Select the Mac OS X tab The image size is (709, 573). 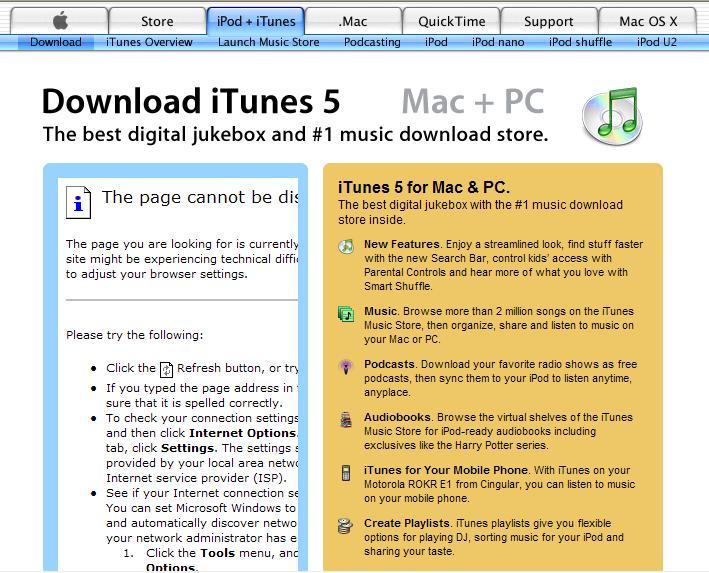[x=648, y=21]
